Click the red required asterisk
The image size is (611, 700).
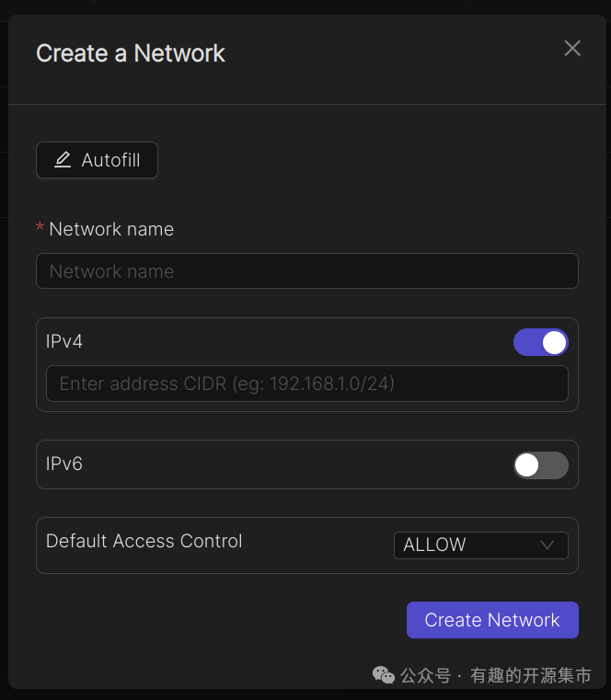click(40, 228)
